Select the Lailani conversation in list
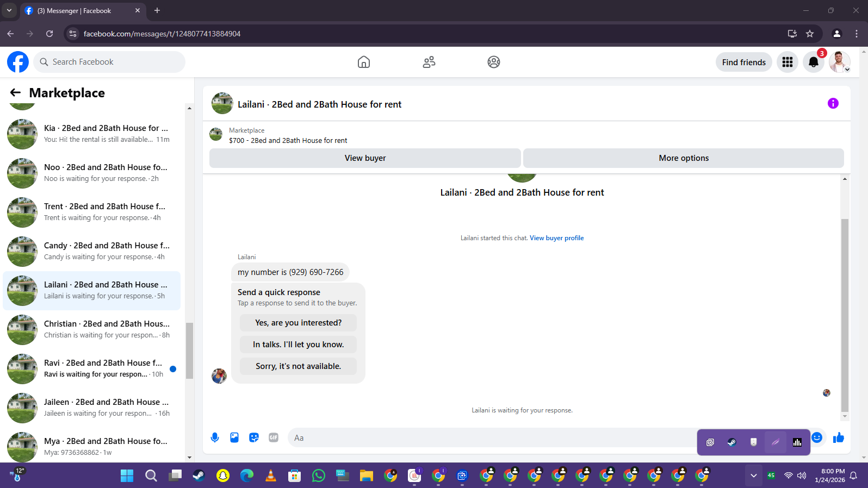868x488 pixels. tap(92, 291)
